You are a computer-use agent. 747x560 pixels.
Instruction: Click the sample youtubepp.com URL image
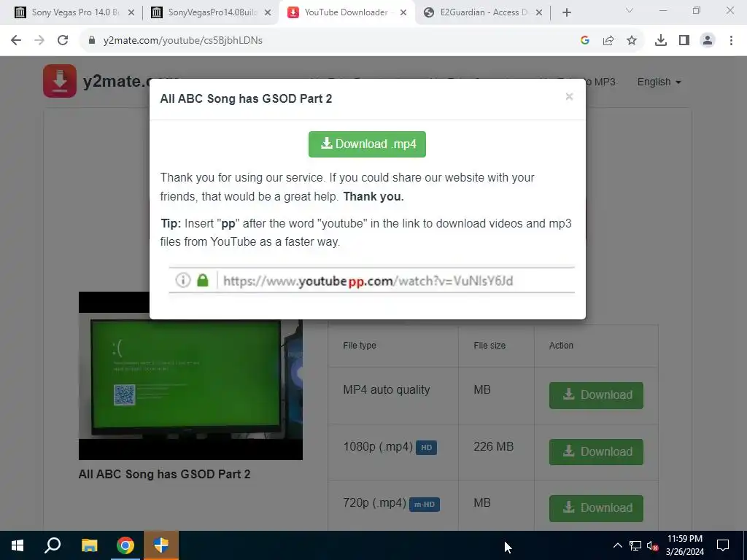[371, 281]
